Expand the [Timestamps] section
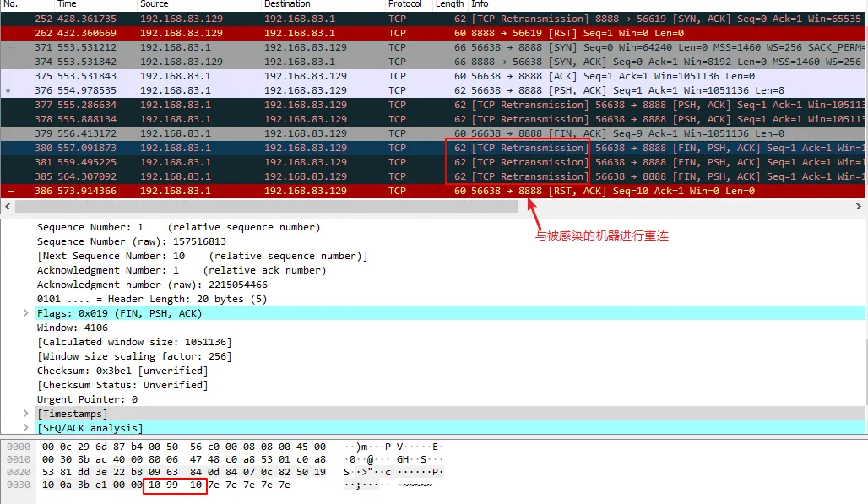This screenshot has width=868, height=504. click(25, 414)
